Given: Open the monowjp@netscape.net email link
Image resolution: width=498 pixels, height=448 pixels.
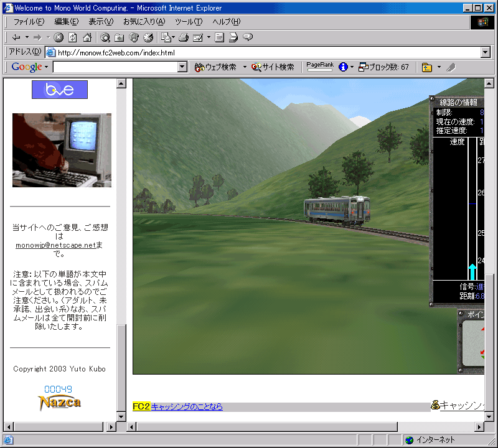Looking at the screenshot, I should click(x=55, y=245).
